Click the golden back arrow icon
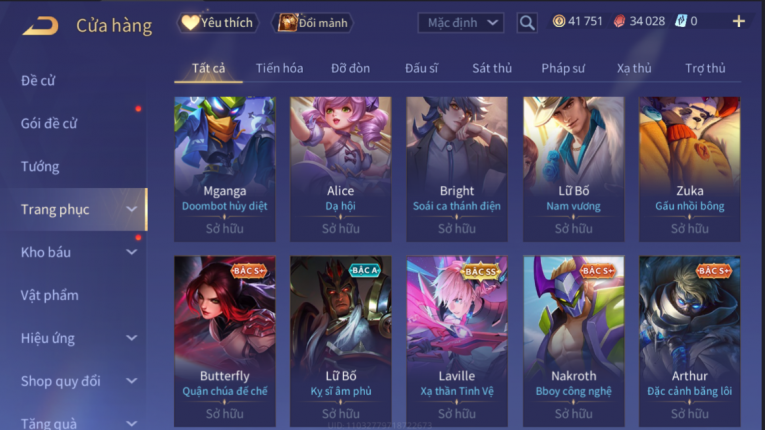Image resolution: width=765 pixels, height=430 pixels. 41,25
